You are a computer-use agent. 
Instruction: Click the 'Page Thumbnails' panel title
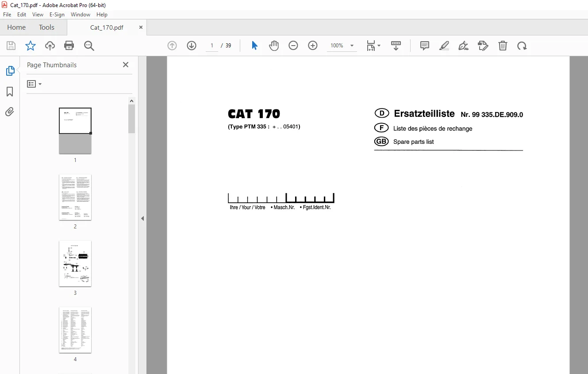(x=52, y=65)
